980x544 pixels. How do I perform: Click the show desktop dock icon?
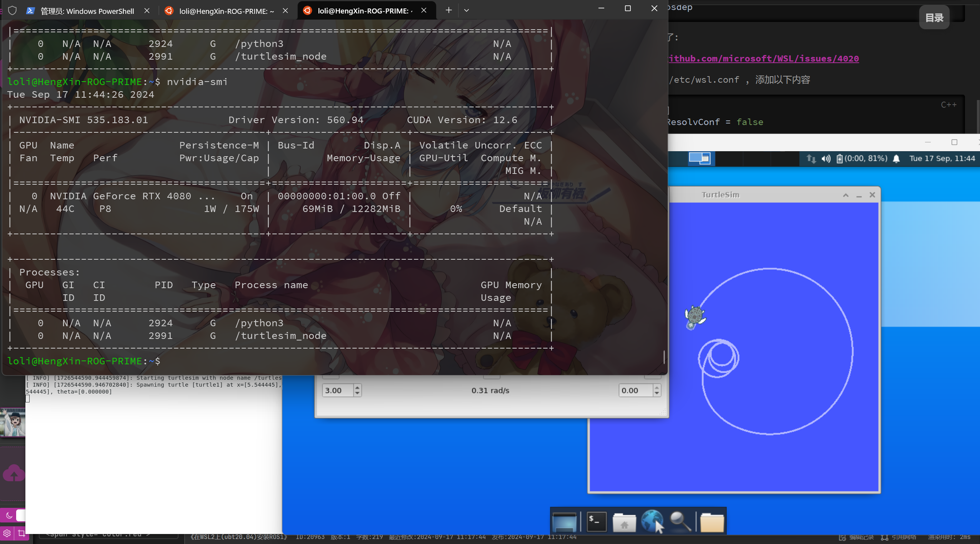[x=564, y=522]
